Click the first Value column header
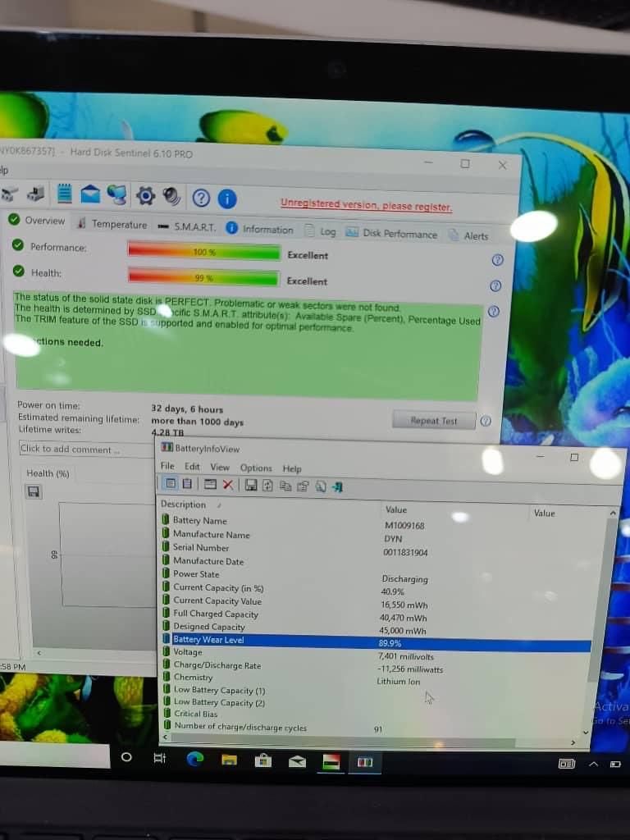Image resolution: width=630 pixels, height=840 pixels. [x=455, y=510]
